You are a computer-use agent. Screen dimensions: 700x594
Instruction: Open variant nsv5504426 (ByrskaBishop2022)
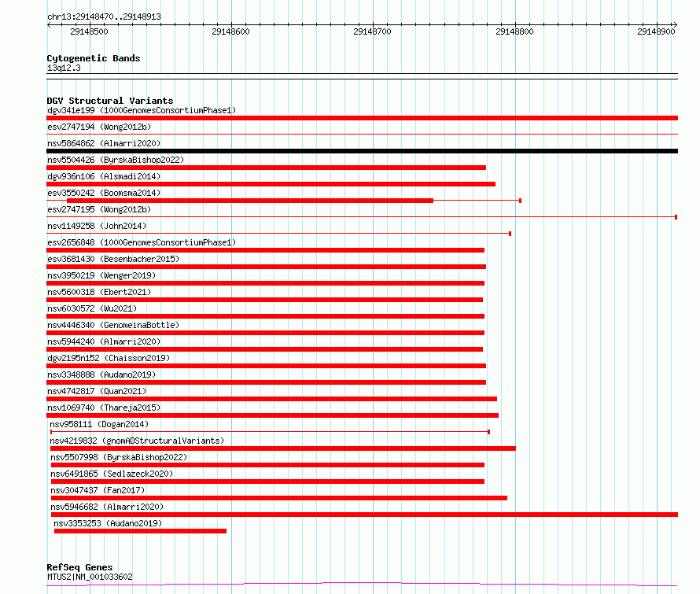pyautogui.click(x=116, y=160)
